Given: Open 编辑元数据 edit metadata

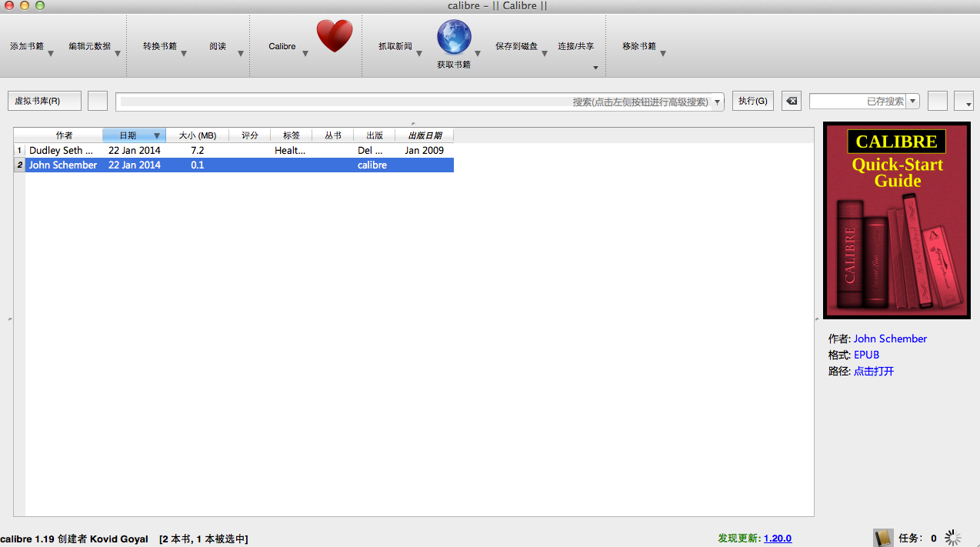Looking at the screenshot, I should 89,46.
